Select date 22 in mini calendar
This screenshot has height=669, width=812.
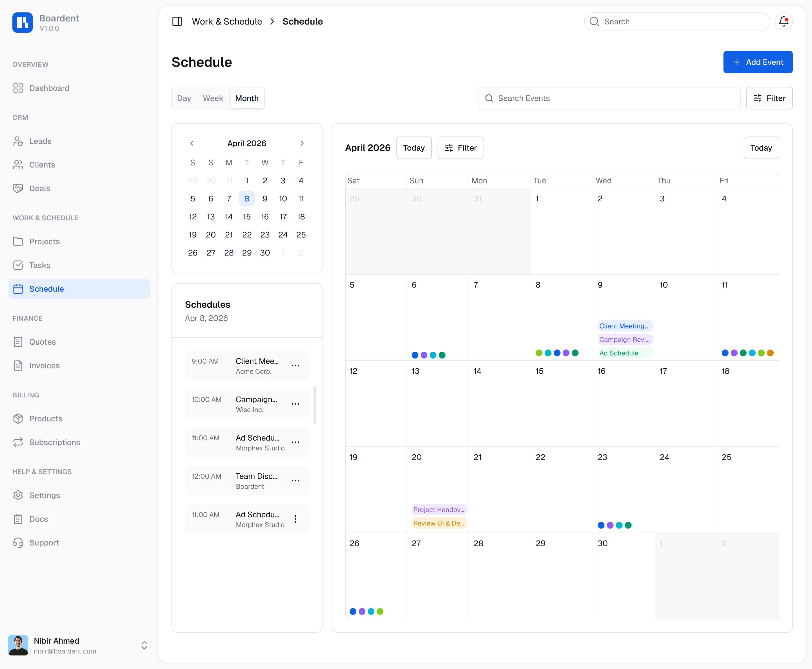[x=247, y=235]
